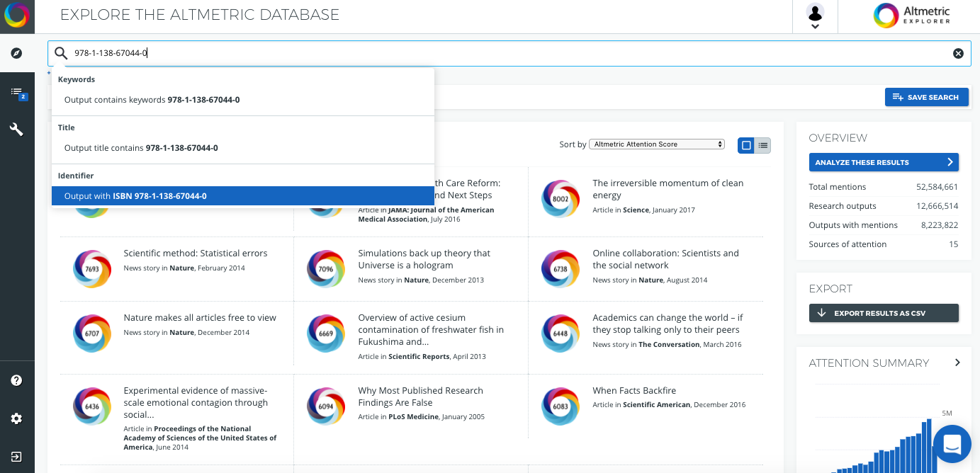Open the help question mark icon
This screenshot has width=980, height=473.
click(16, 380)
